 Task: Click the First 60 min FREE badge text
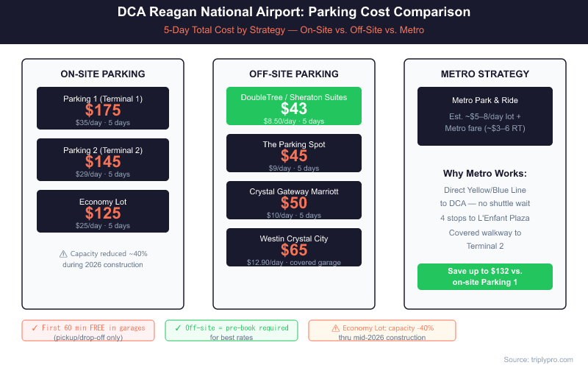coord(93,328)
